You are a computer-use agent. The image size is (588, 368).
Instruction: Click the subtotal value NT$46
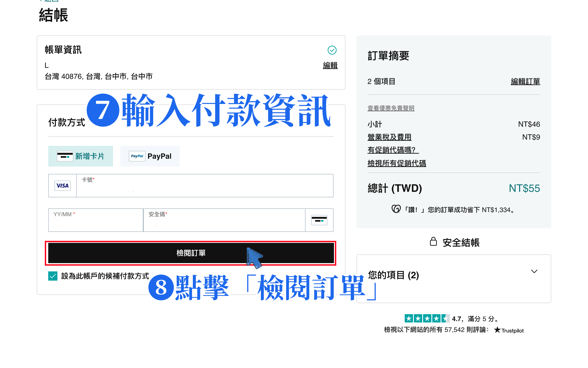[x=529, y=124]
